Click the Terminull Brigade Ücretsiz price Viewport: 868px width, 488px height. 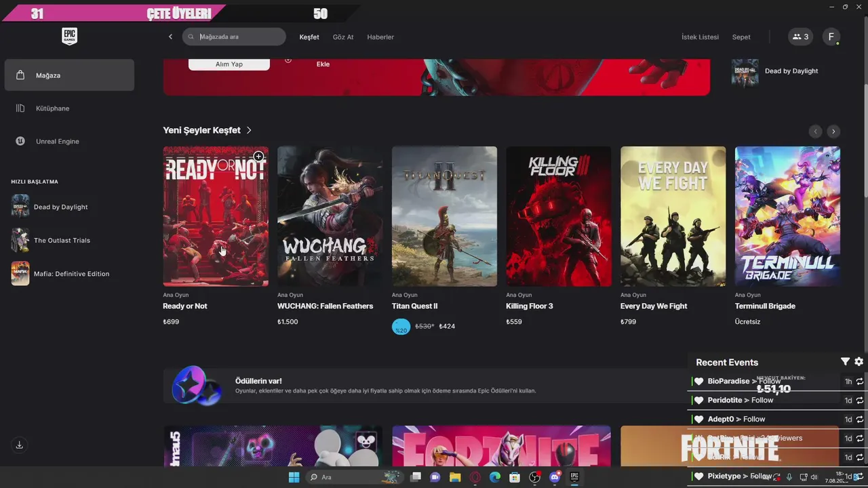tap(747, 322)
